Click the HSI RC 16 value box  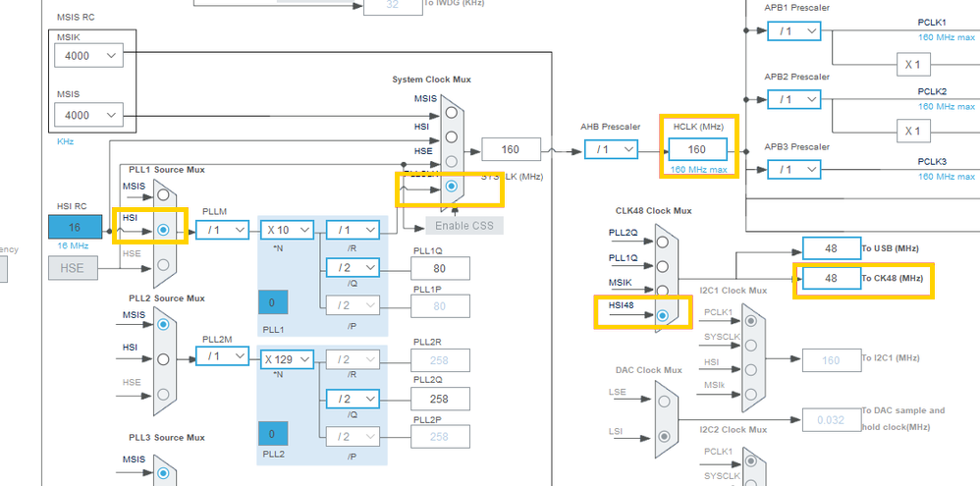75,227
